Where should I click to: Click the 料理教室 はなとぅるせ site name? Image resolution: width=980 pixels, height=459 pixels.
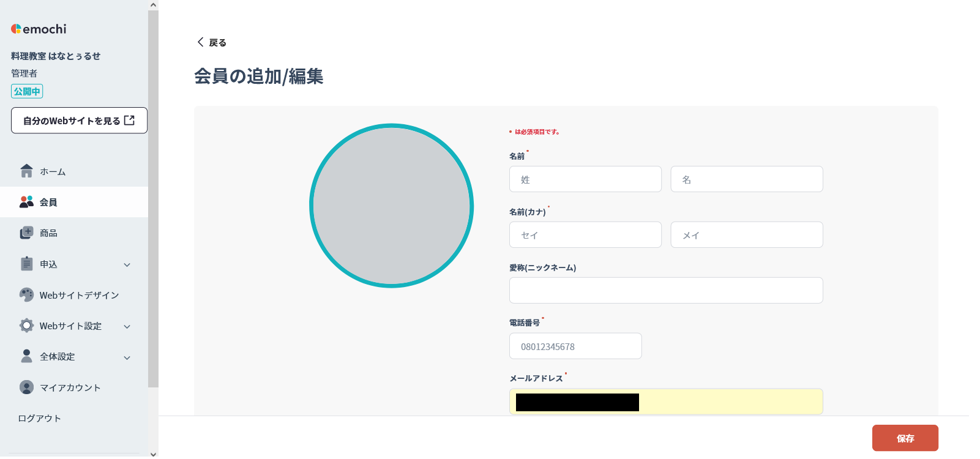tap(56, 56)
